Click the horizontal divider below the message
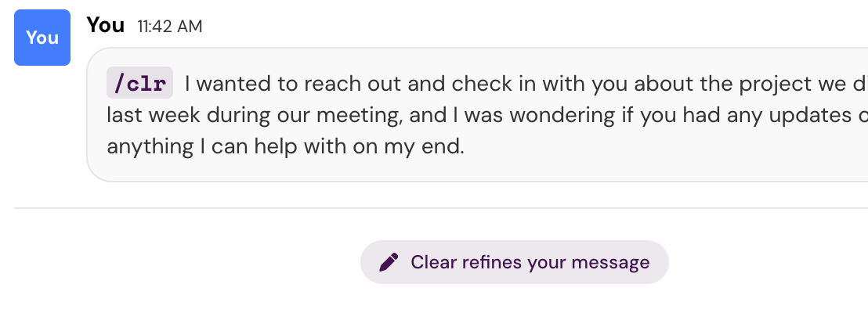 coord(439,208)
